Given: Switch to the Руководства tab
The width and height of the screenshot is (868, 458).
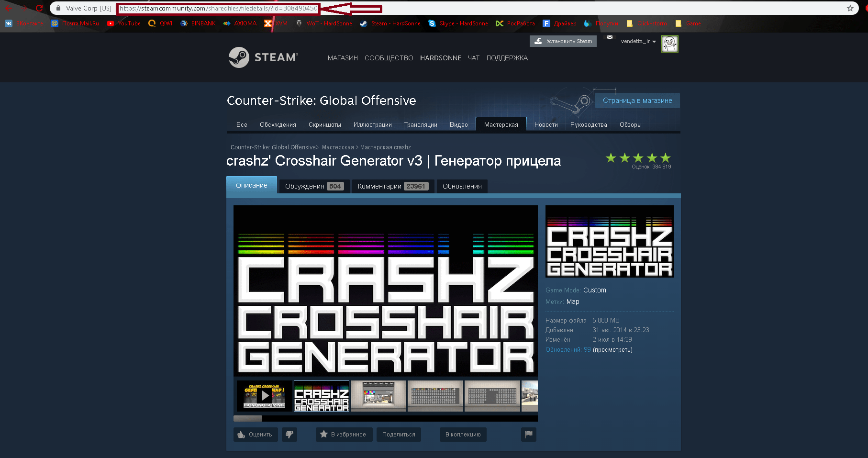Looking at the screenshot, I should tap(589, 124).
